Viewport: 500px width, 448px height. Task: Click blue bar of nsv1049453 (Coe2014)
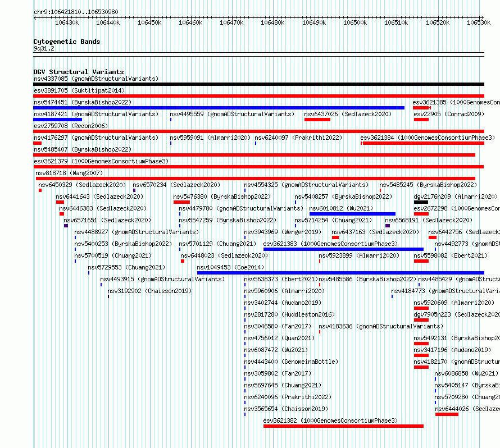(340, 273)
